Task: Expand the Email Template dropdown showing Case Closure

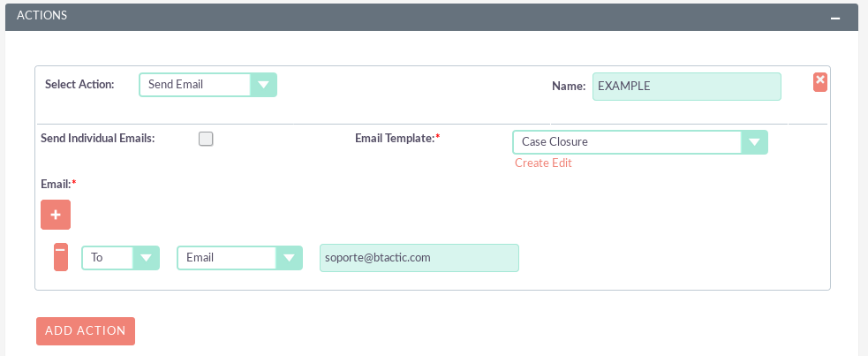Action: [x=639, y=142]
